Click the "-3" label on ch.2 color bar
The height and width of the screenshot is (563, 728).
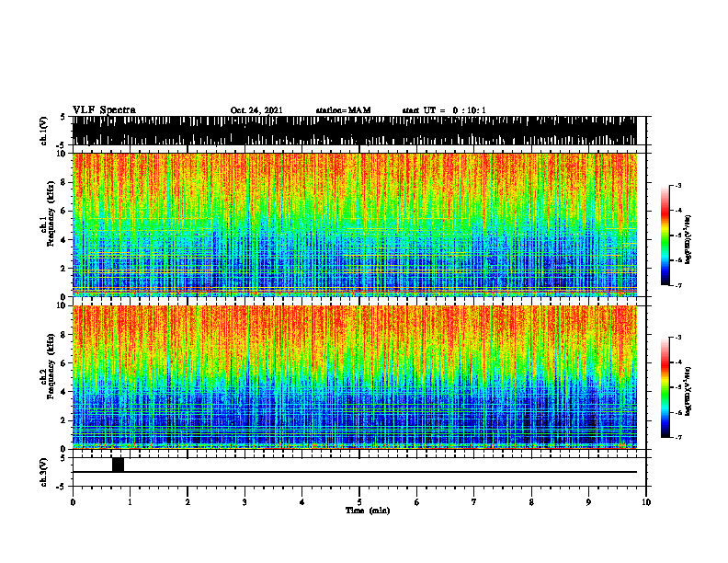coord(678,338)
